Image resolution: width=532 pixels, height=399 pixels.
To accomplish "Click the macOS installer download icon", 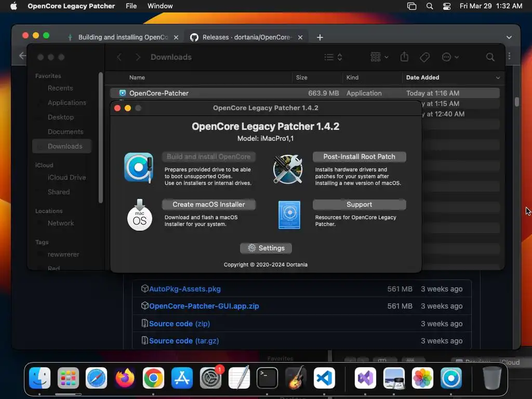I will click(139, 215).
